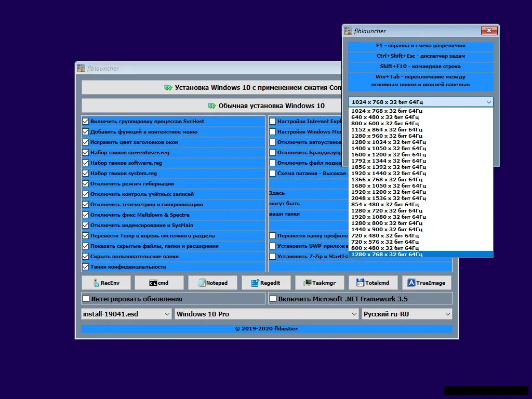
Task: Select 1440 x 900 x 32 бит resolution
Action: click(421, 229)
